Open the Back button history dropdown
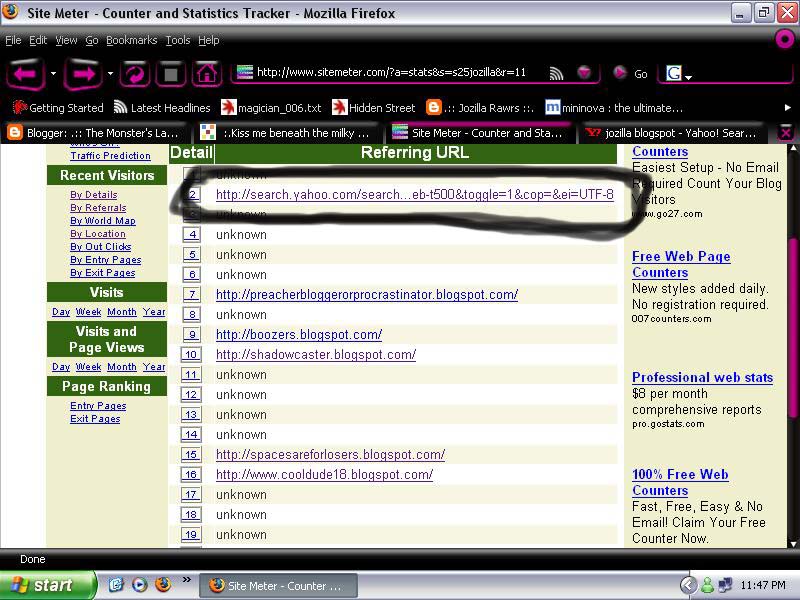The image size is (800, 600). (x=53, y=73)
